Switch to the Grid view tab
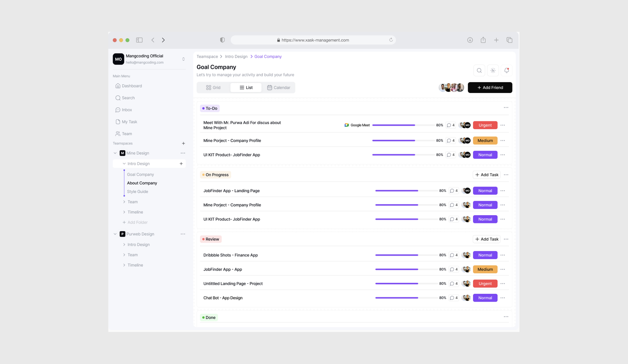Screen dimensions: 628x364 pos(213,88)
